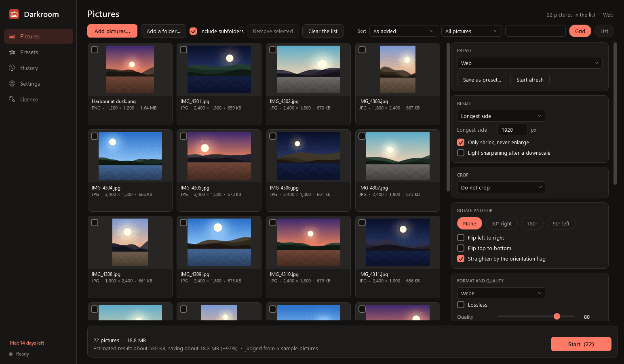The image size is (624, 364).
Task: Select the Harbour at dusk.png checkbox
Action: 95,50
